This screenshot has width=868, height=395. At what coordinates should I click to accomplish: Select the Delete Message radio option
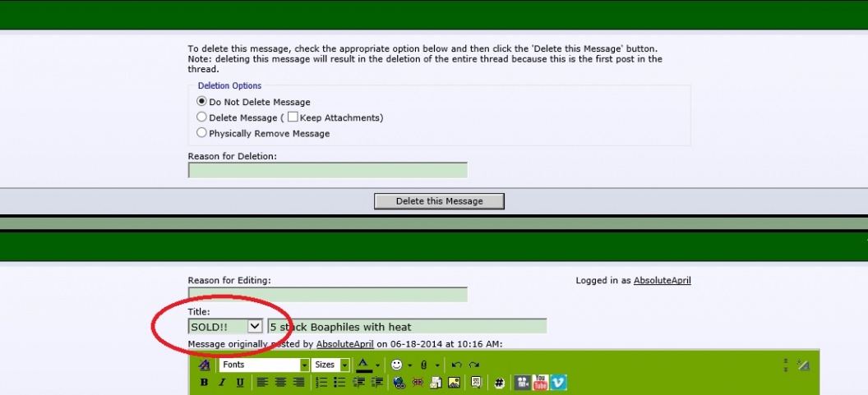[201, 117]
